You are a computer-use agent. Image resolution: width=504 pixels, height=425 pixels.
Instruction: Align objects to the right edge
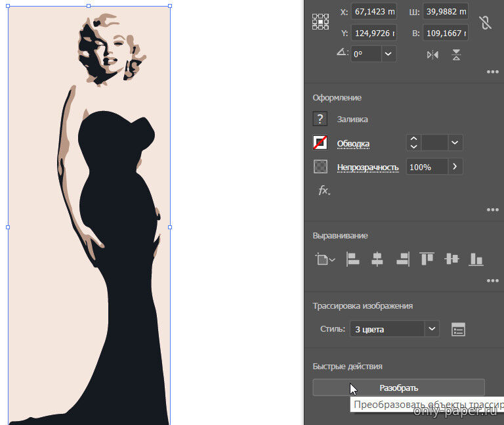click(402, 259)
